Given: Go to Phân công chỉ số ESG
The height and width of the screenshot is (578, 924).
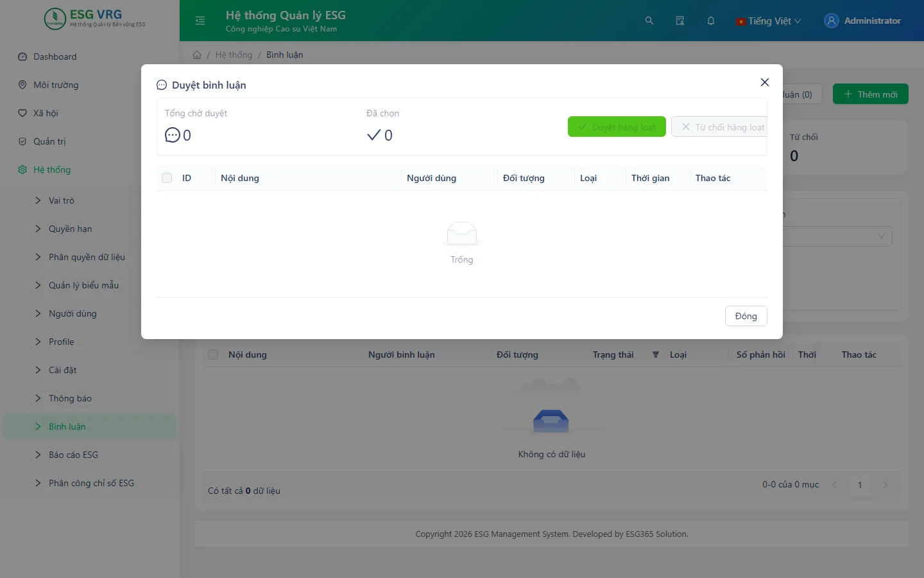Looking at the screenshot, I should coord(90,483).
